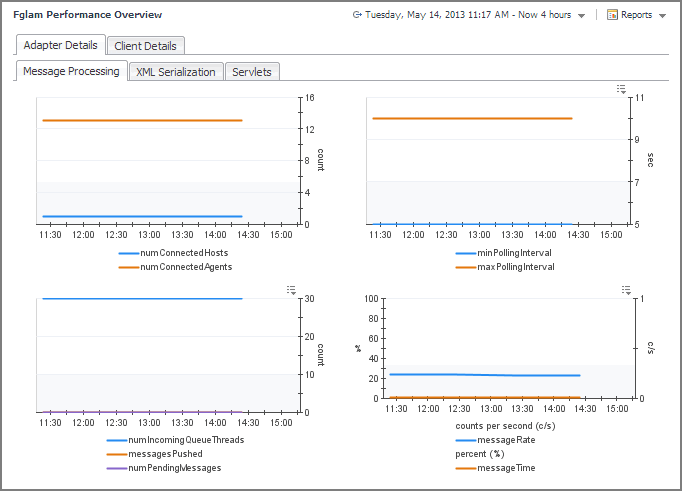Screen dimensions: 682x491
Task: Click the time range clock icon
Action: click(357, 15)
